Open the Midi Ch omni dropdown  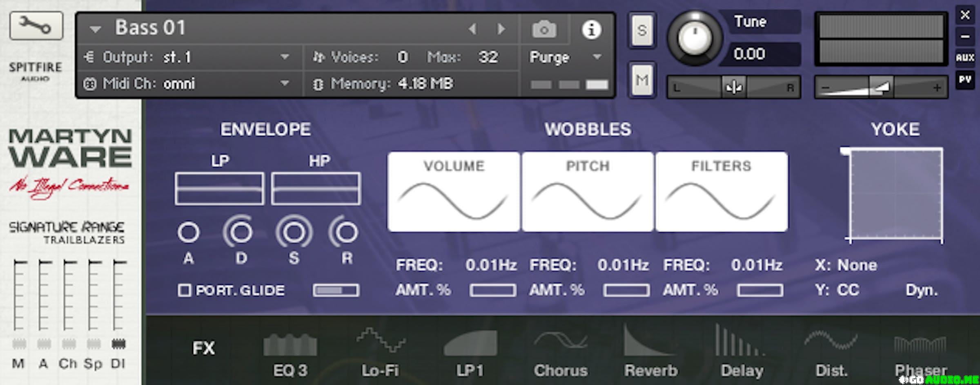285,83
